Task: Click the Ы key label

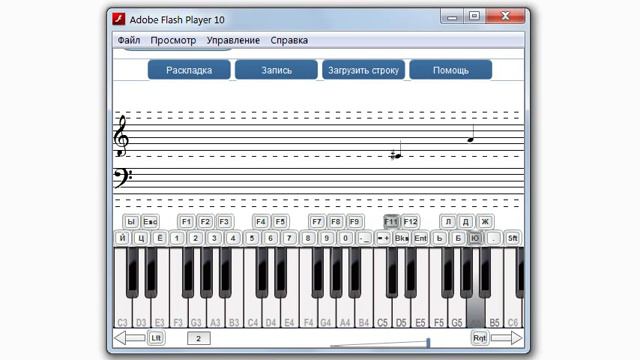Action: (131, 222)
